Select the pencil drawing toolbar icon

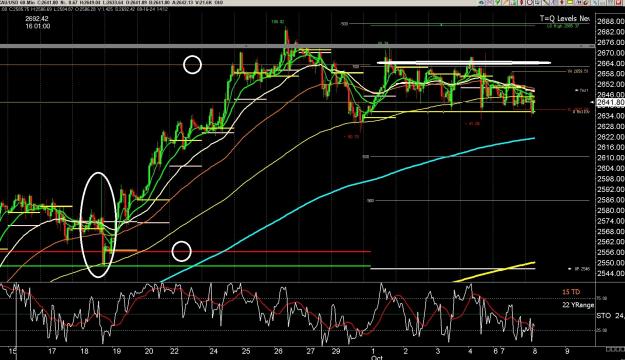545,2
